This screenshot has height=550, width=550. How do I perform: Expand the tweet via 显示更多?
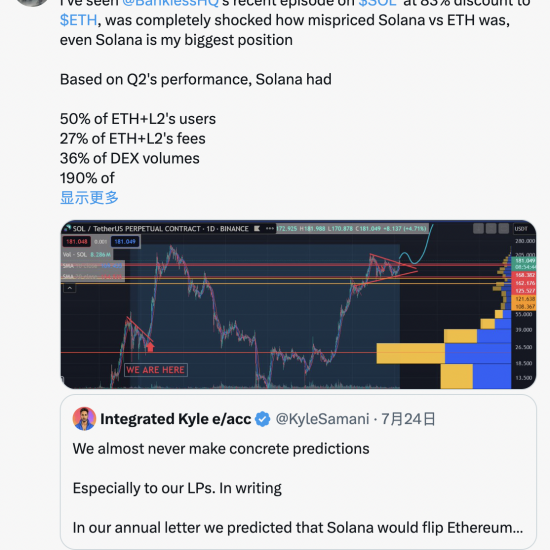pos(89,198)
